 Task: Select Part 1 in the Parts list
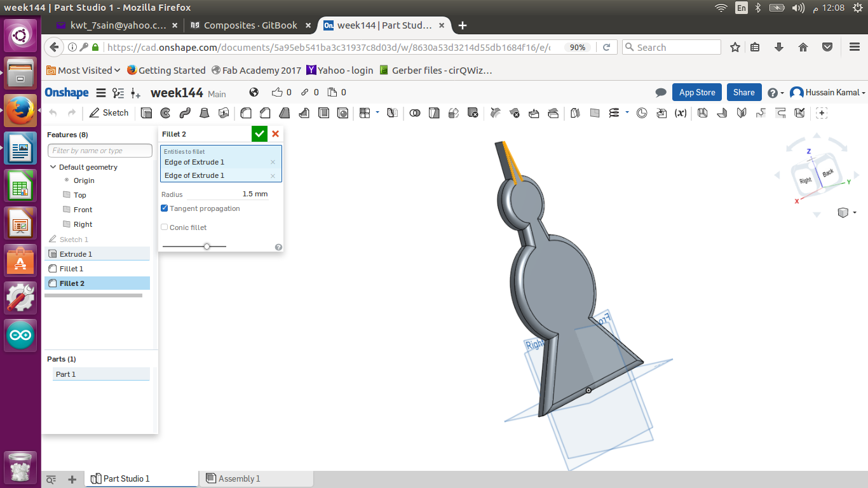coord(101,374)
